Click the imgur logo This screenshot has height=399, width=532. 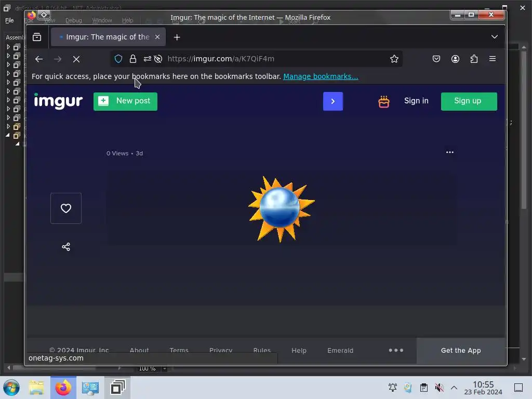pos(58,101)
